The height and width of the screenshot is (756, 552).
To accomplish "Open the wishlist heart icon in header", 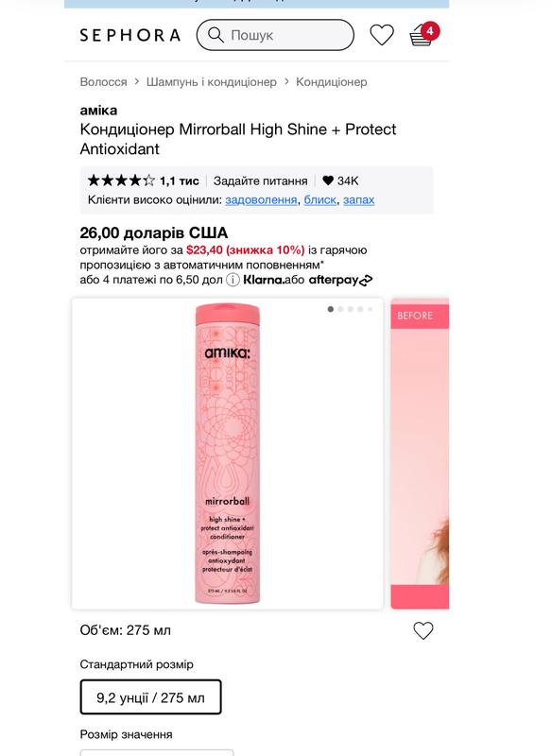I will [381, 35].
